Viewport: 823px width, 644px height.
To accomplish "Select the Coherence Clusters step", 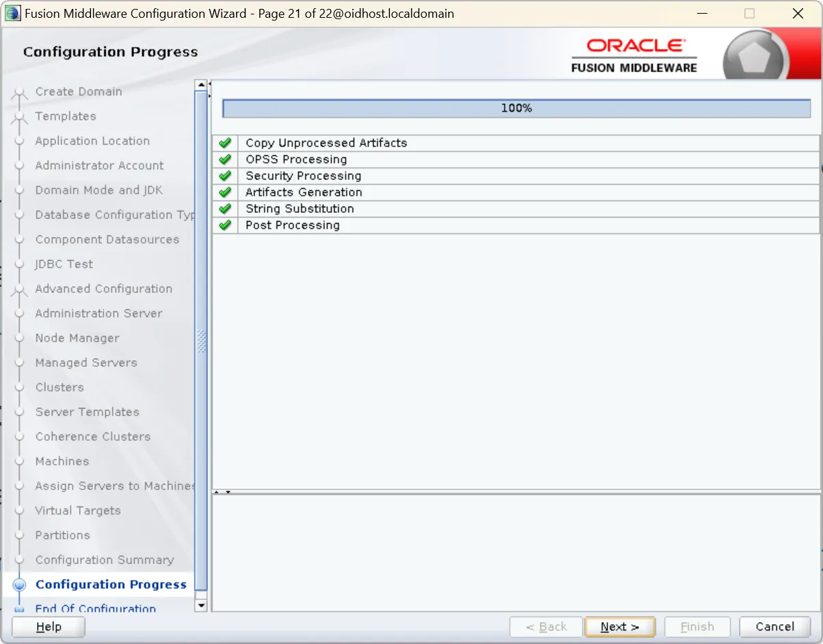I will coord(93,437).
